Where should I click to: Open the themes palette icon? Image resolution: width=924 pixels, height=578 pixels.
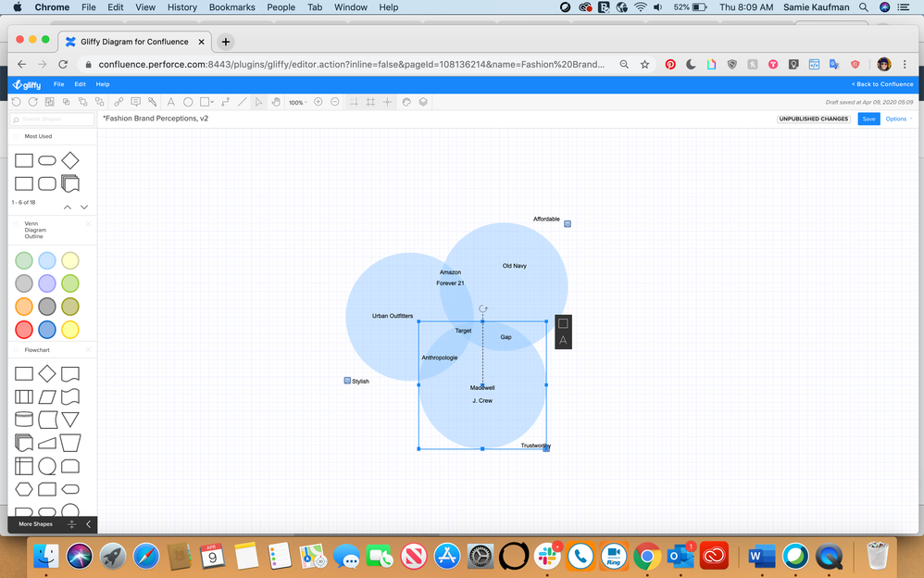(x=406, y=102)
